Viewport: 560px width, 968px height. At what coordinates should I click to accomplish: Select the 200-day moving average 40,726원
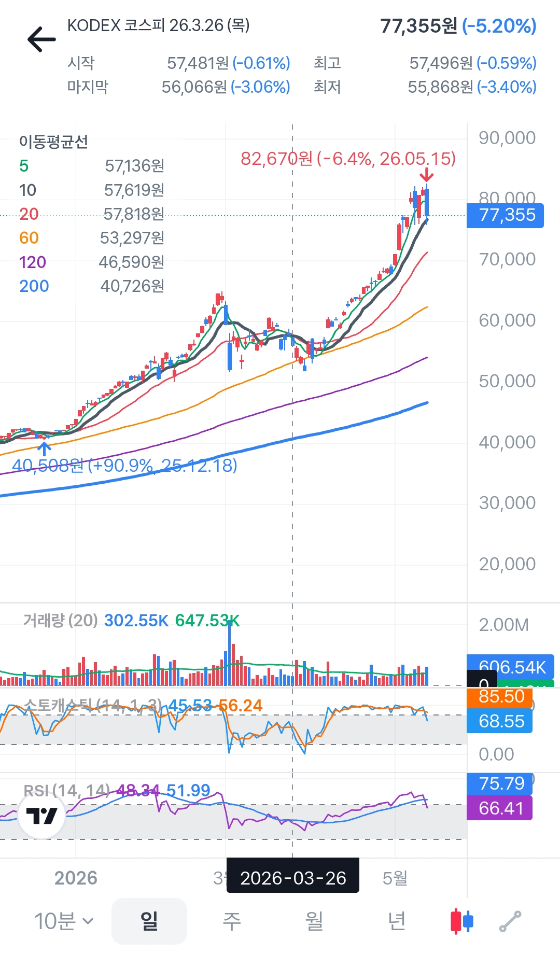pos(92,286)
